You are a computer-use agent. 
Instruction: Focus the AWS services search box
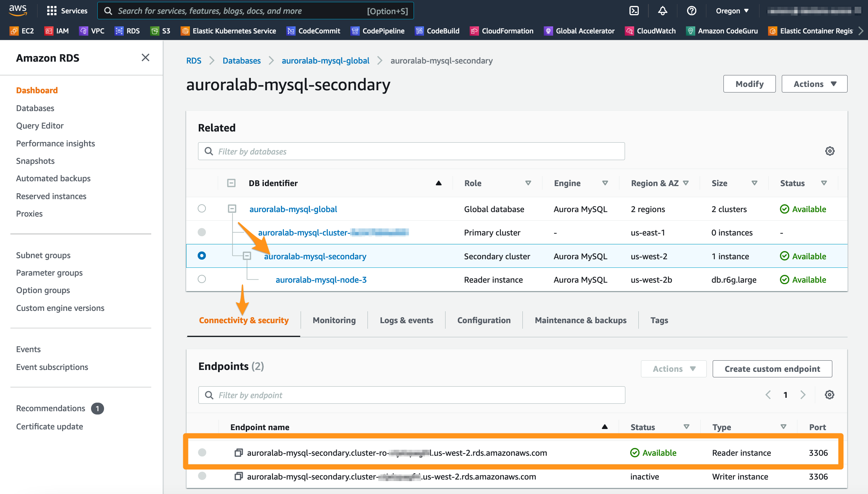pyautogui.click(x=256, y=11)
